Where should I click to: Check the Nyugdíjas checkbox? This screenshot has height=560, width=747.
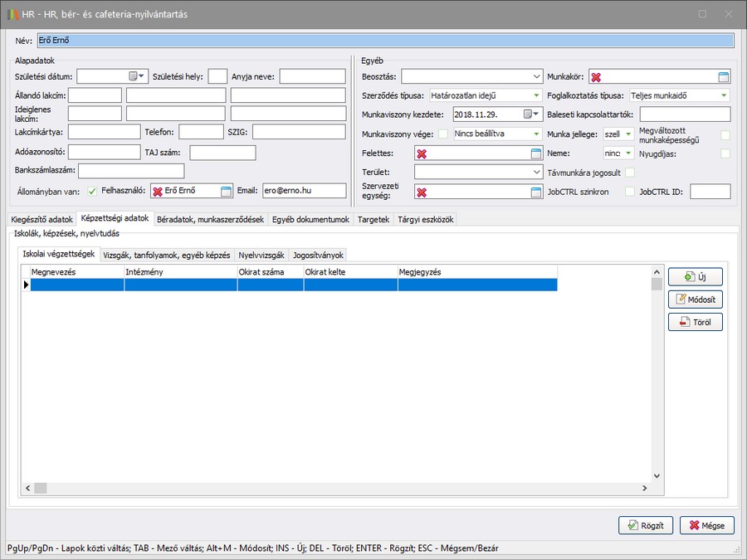725,153
